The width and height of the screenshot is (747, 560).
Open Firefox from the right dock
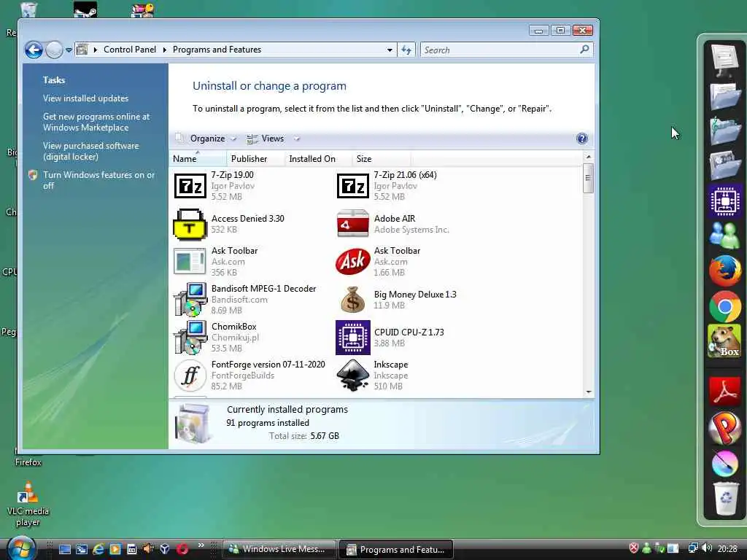coord(724,270)
